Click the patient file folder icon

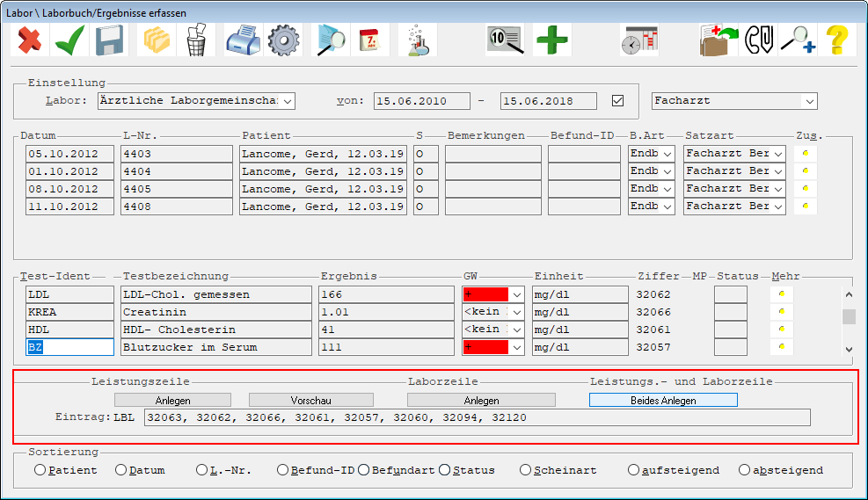coord(718,40)
